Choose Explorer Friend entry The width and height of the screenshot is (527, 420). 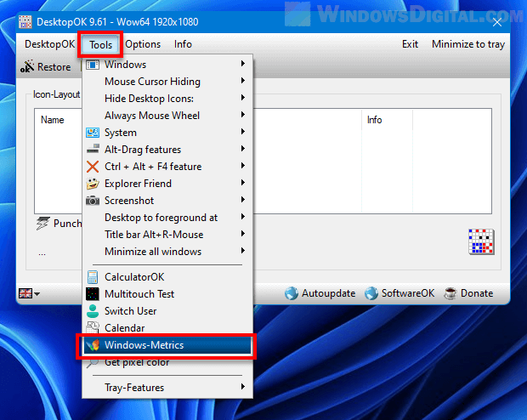click(x=167, y=184)
